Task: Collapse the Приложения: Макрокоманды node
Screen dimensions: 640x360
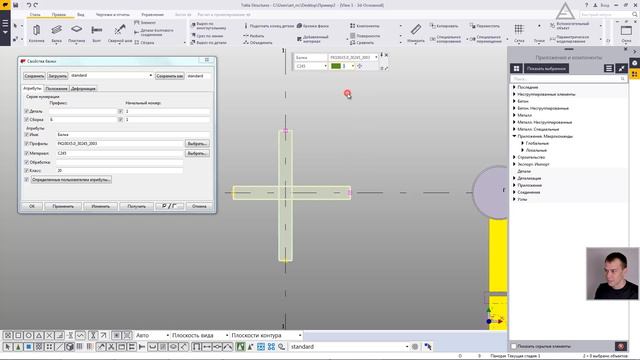Action: click(514, 136)
